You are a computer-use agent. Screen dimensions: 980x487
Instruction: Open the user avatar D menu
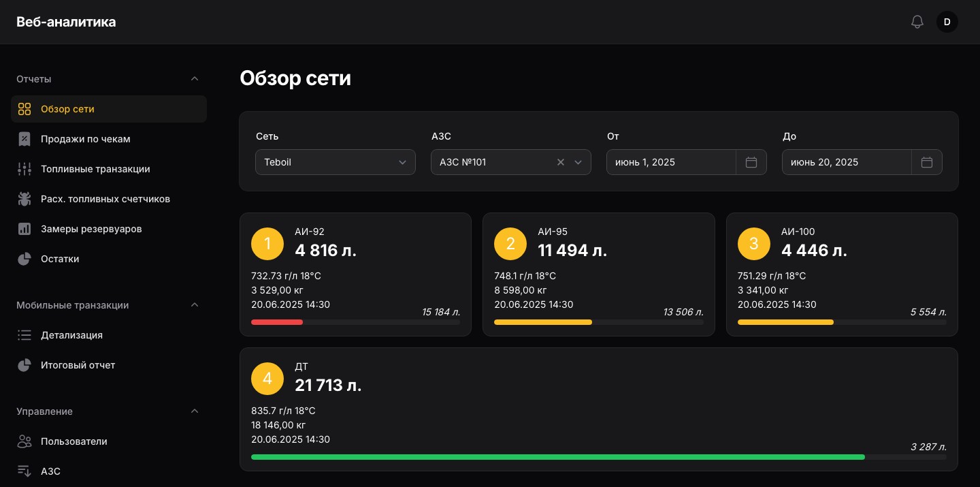coord(947,22)
